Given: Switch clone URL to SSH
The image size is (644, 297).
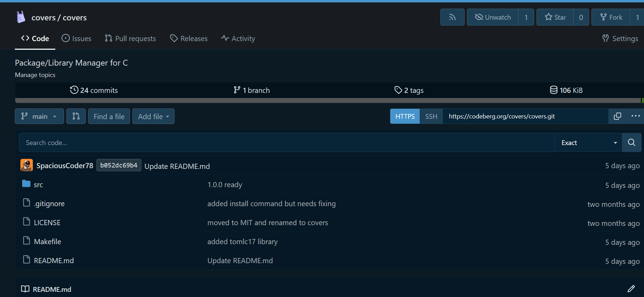Looking at the screenshot, I should coord(431,116).
